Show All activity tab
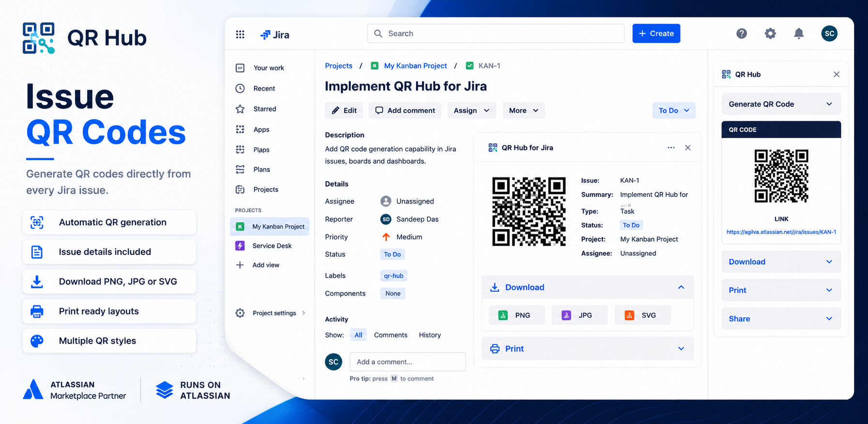 (358, 335)
